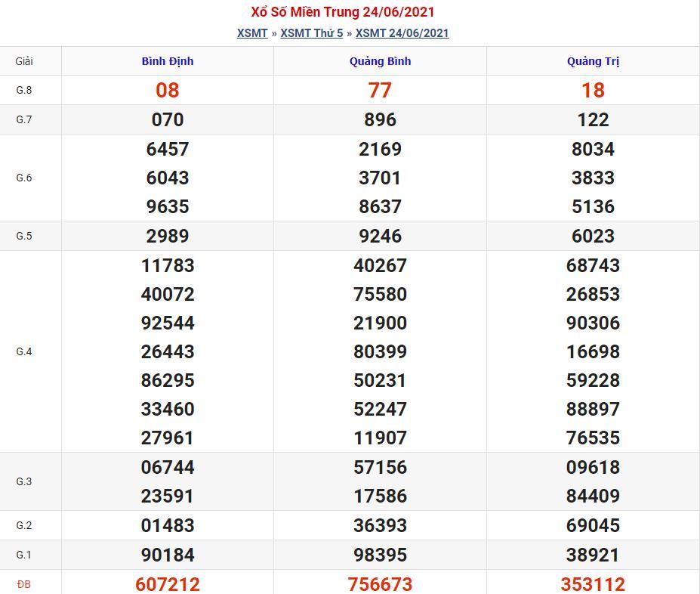Click the G.5 number 6023
Screen dimensions: 700x594
click(593, 236)
